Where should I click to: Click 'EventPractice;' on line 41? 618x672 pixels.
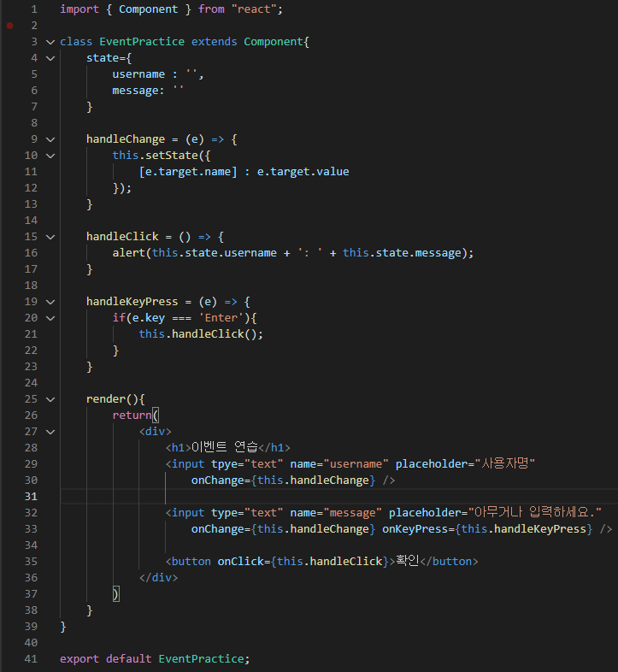tap(204, 658)
